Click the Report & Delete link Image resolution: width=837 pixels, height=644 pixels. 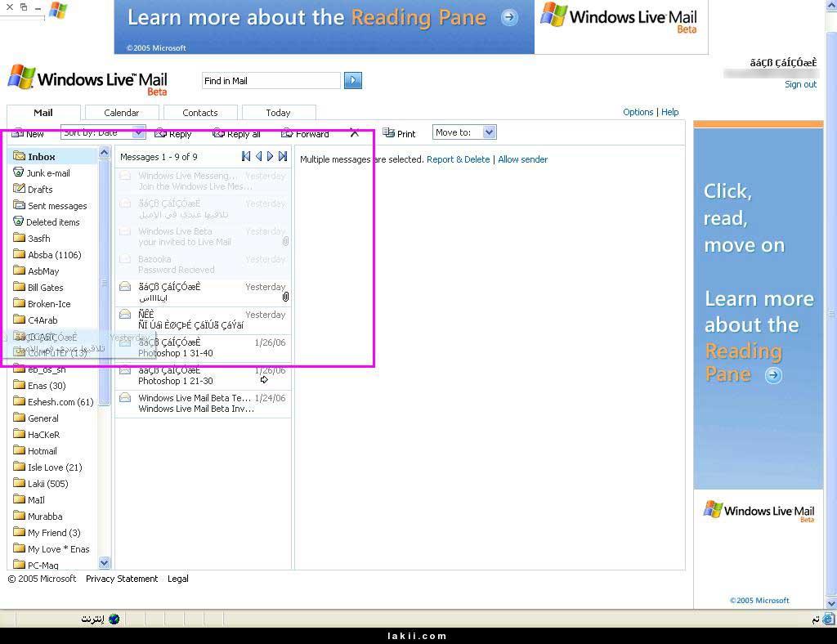point(458,159)
